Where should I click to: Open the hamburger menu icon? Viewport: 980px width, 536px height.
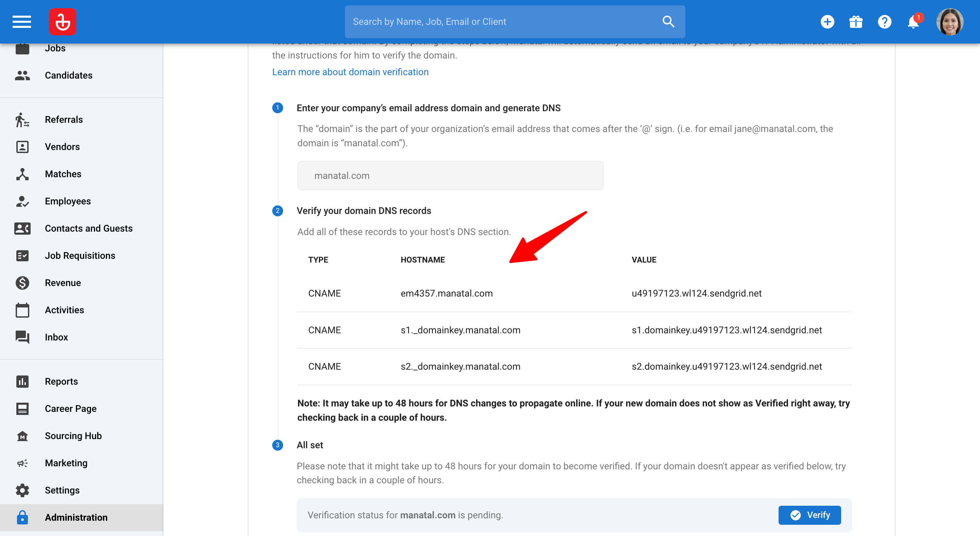click(22, 22)
